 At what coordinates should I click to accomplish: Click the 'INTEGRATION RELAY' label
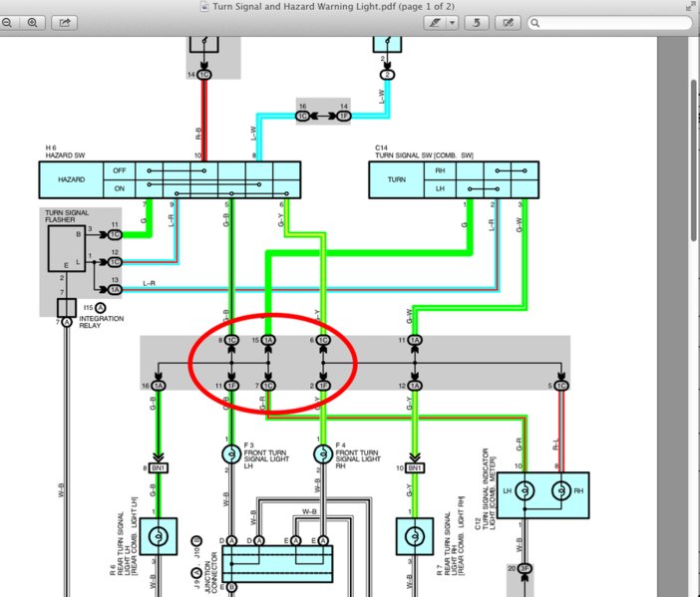coord(102,322)
